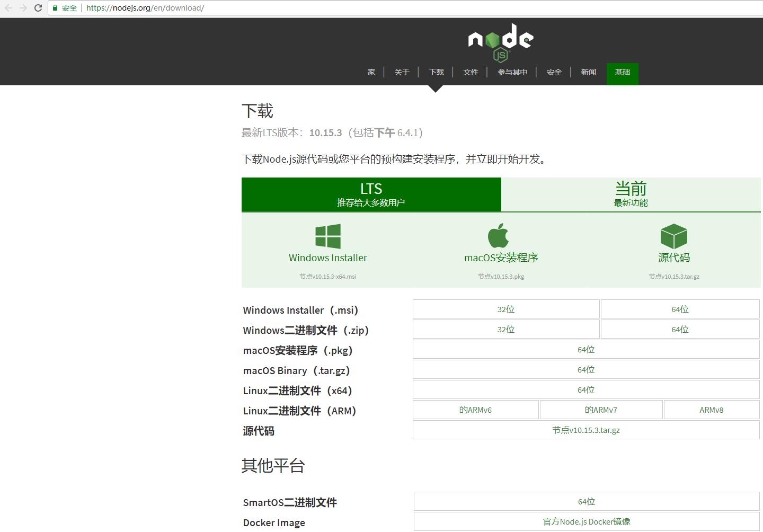Click the 节点v10.15.3.pkg filename text

[x=501, y=277]
